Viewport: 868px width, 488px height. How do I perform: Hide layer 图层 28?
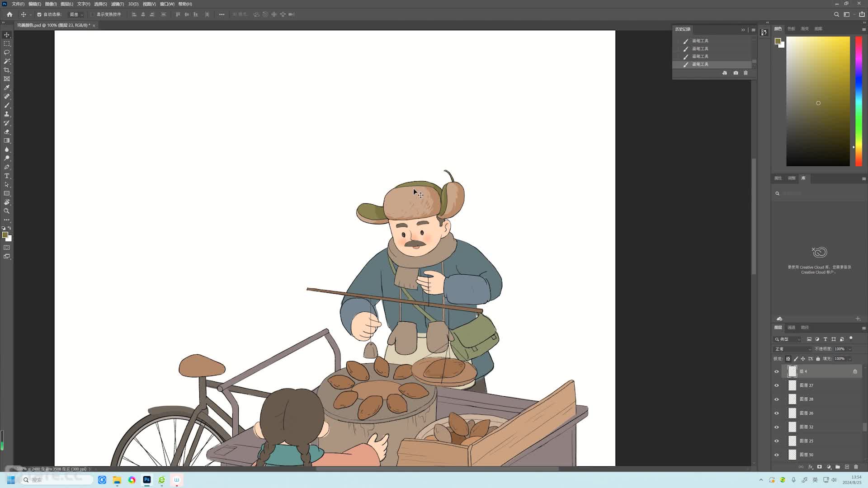(777, 399)
